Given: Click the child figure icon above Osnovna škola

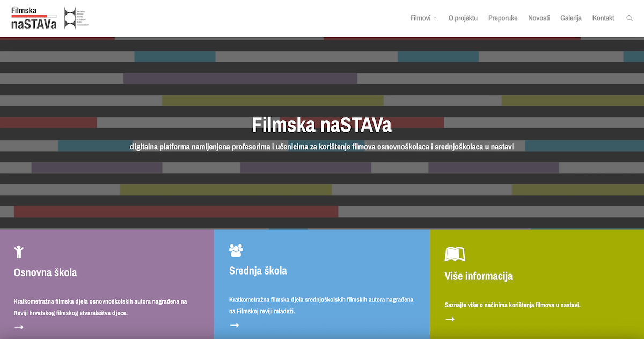Looking at the screenshot, I should (19, 251).
